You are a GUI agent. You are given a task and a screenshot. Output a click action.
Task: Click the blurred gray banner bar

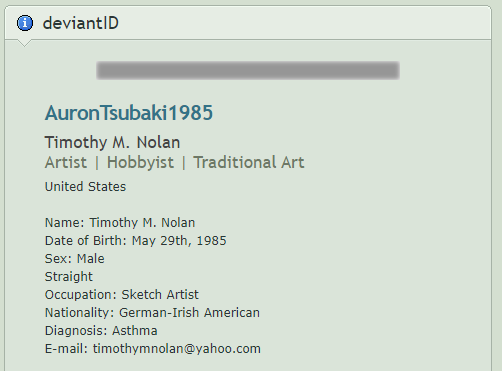(x=248, y=70)
